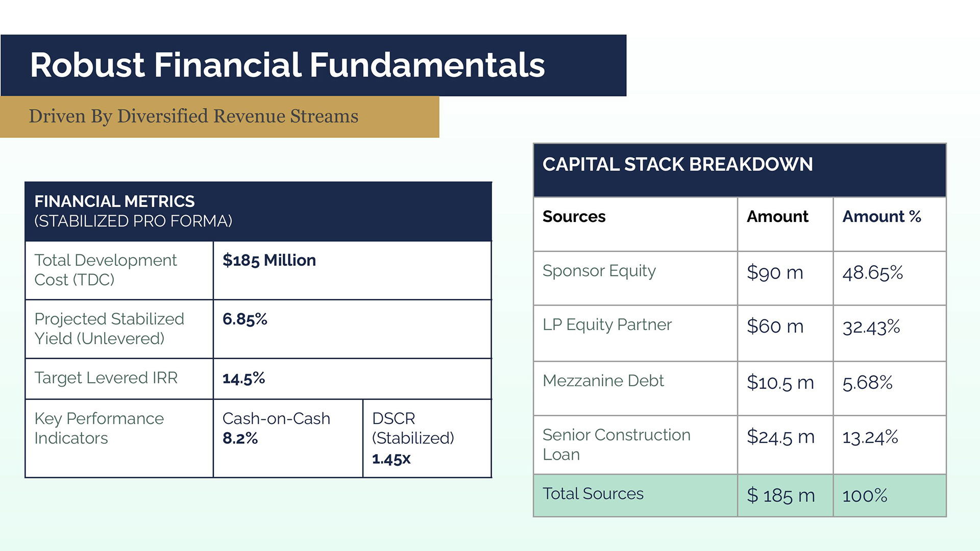Select the $ 185 m total amount cell
This screenshot has height=551, width=980.
(x=786, y=495)
